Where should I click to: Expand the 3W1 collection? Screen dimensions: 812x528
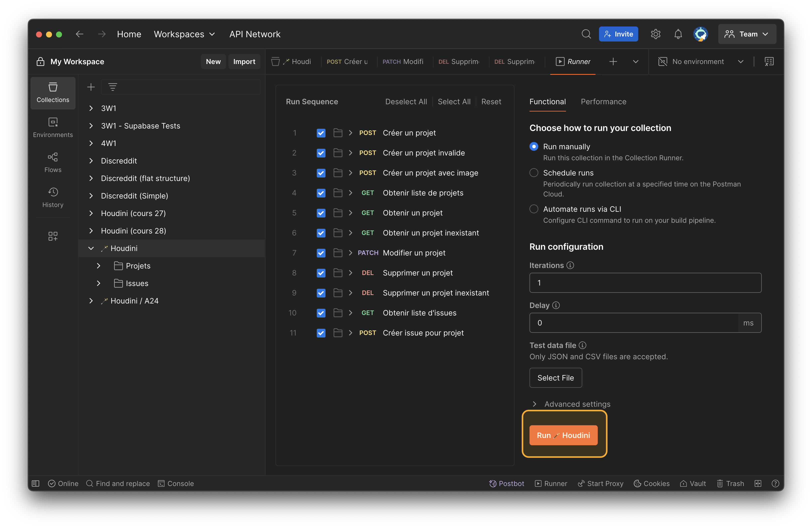pos(91,108)
